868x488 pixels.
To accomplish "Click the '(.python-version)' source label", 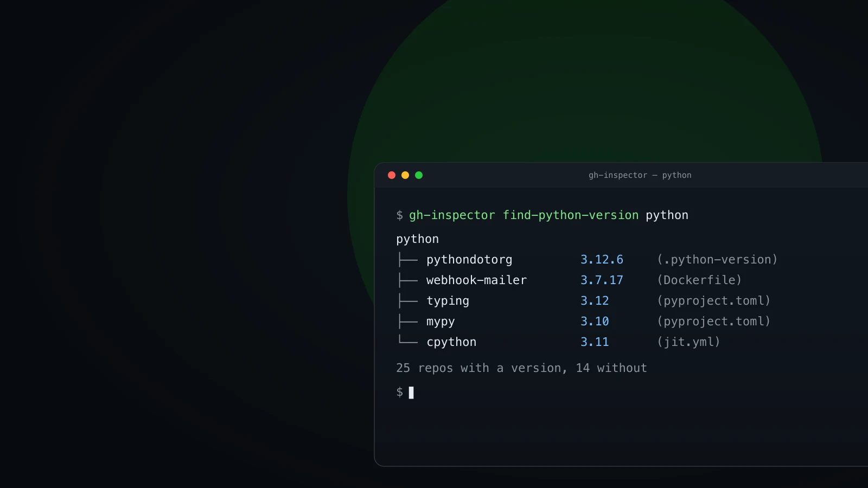I will click(x=717, y=260).
